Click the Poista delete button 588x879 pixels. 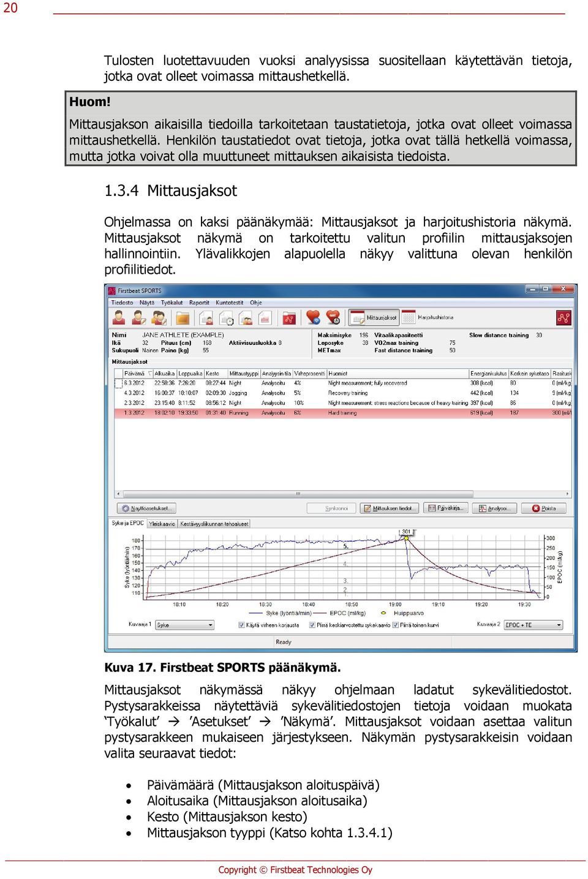pos(544,508)
